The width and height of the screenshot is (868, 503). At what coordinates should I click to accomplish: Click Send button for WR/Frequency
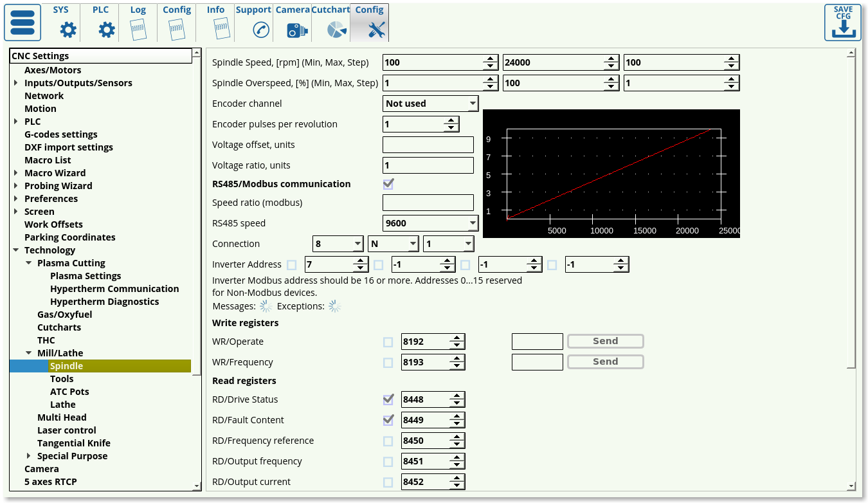[605, 362]
